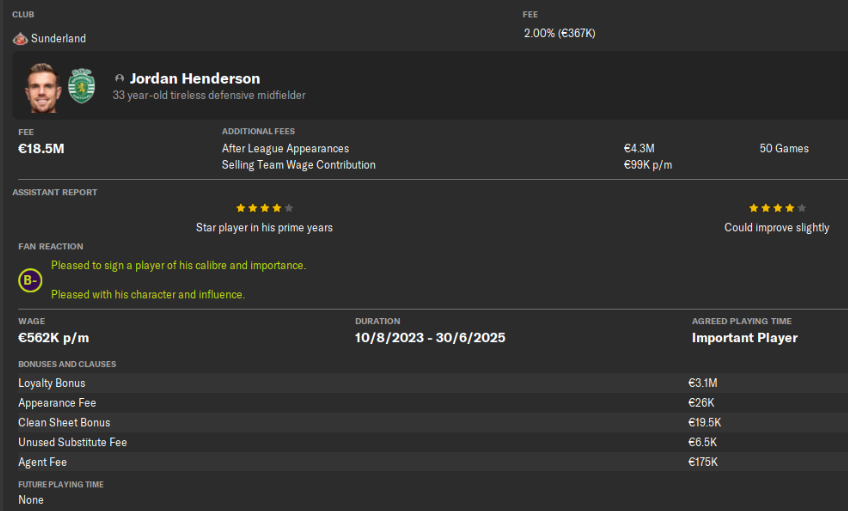Screen dimensions: 848x511
Task: Select the Selling Team Wage Contribution row
Action: (x=298, y=165)
